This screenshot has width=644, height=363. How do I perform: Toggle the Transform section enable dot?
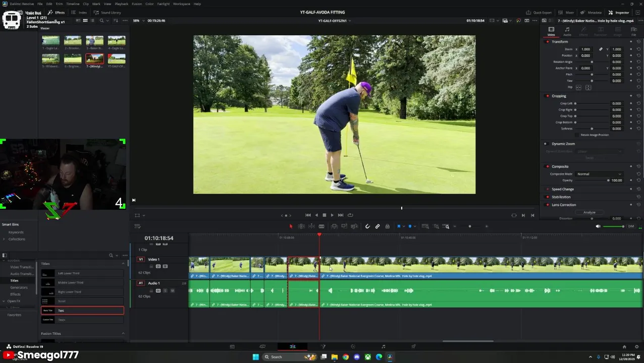(x=548, y=41)
